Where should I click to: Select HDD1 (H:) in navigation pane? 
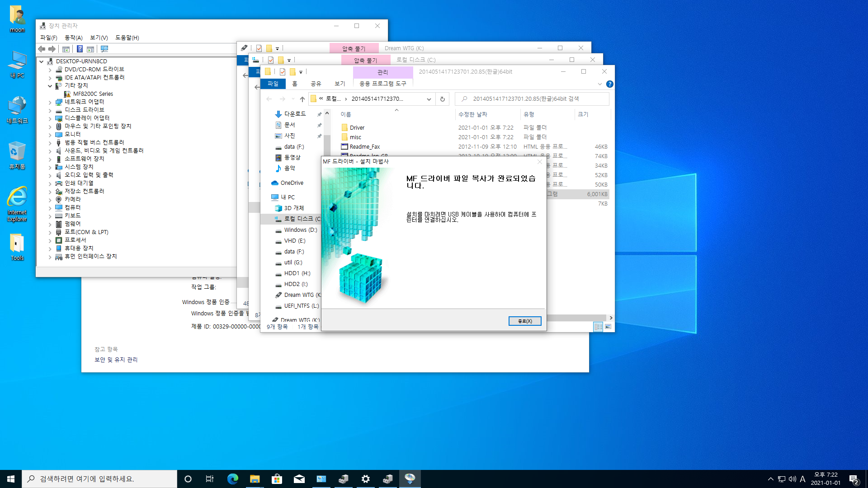pyautogui.click(x=297, y=273)
